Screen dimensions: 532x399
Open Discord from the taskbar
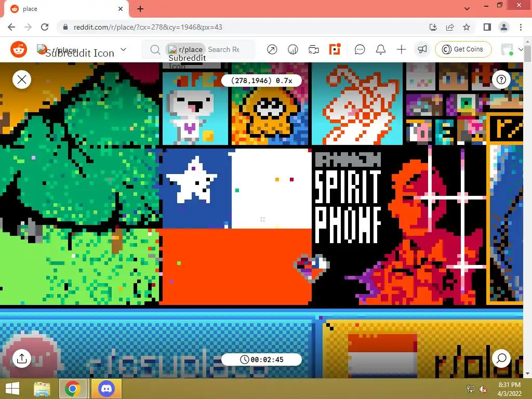click(x=107, y=389)
